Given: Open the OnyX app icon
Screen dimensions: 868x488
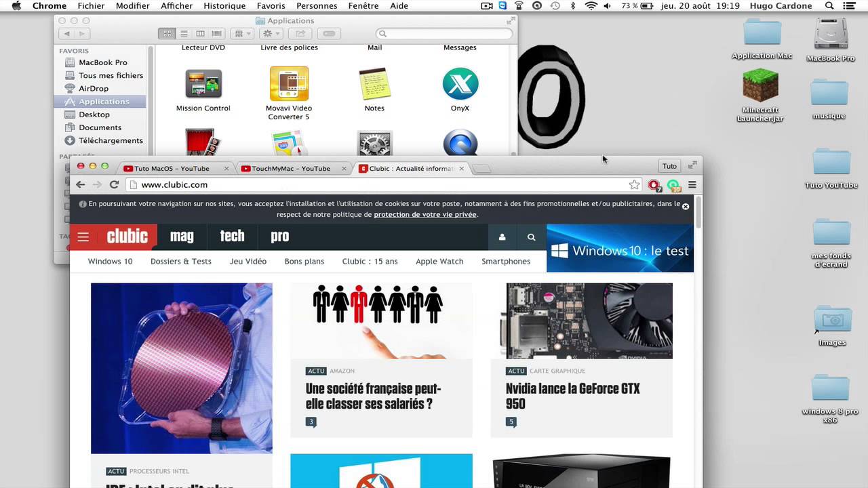Looking at the screenshot, I should click(x=460, y=83).
